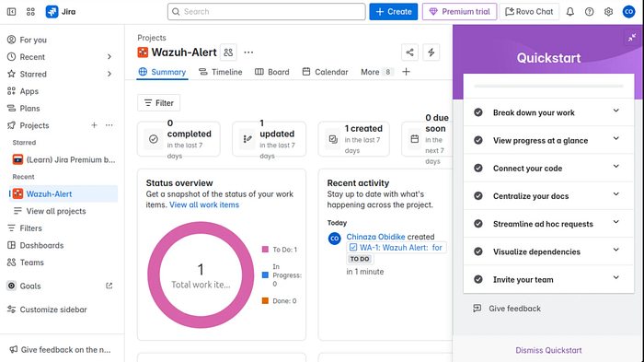The height and width of the screenshot is (362, 644).
Task: Open the CO profile avatar menu
Action: pyautogui.click(x=628, y=12)
